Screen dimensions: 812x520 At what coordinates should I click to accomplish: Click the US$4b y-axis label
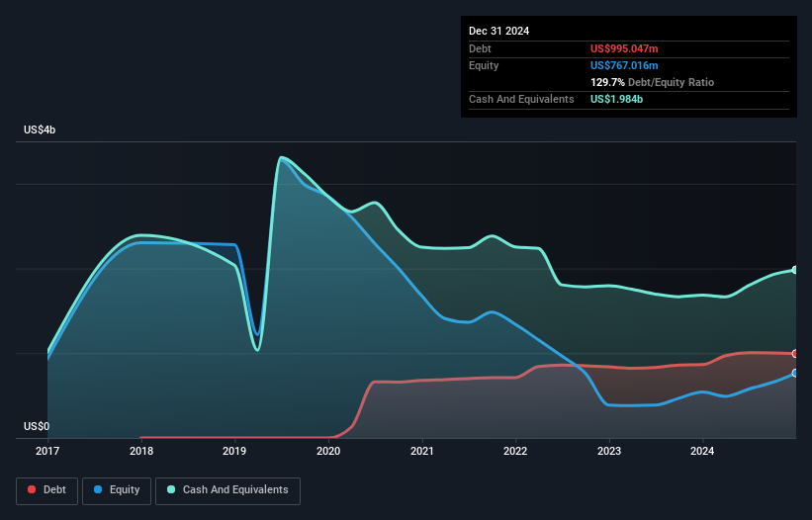40,130
